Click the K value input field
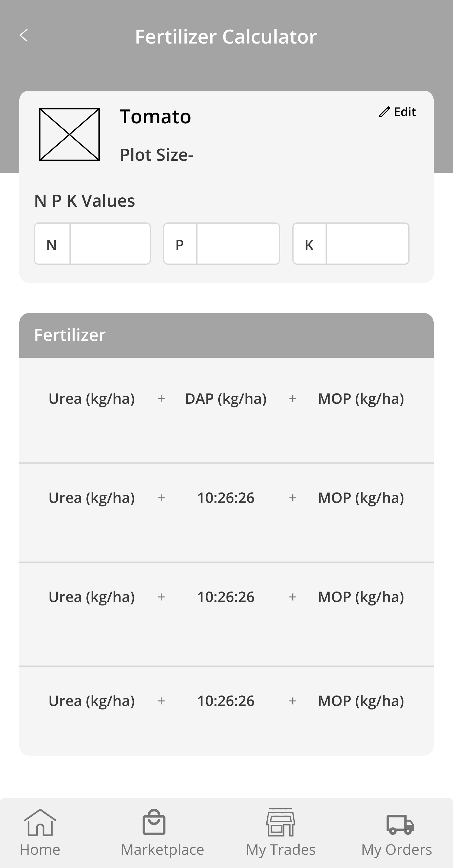The width and height of the screenshot is (453, 868). point(368,244)
